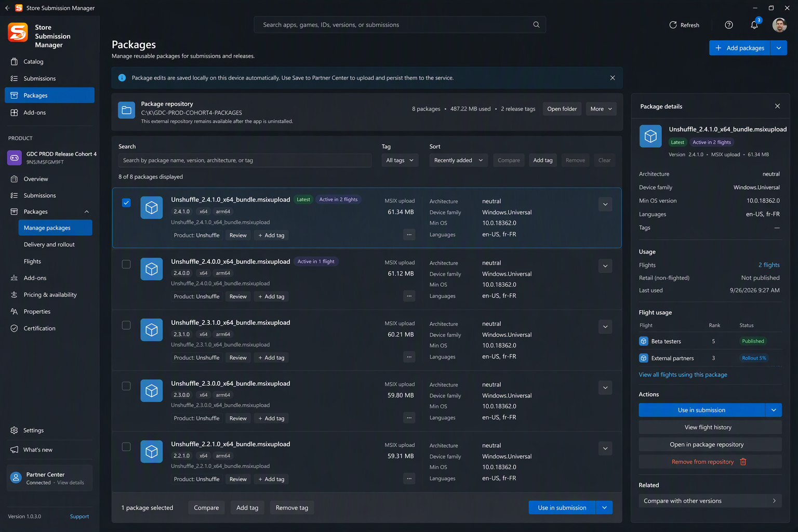This screenshot has width=798, height=532.
Task: Close the Package details panel
Action: pyautogui.click(x=777, y=106)
